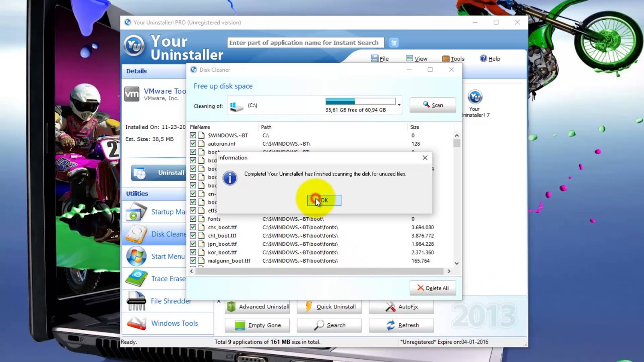Click the clear search trash icon
Image resolution: width=644 pixels, height=362 pixels.
click(x=394, y=43)
